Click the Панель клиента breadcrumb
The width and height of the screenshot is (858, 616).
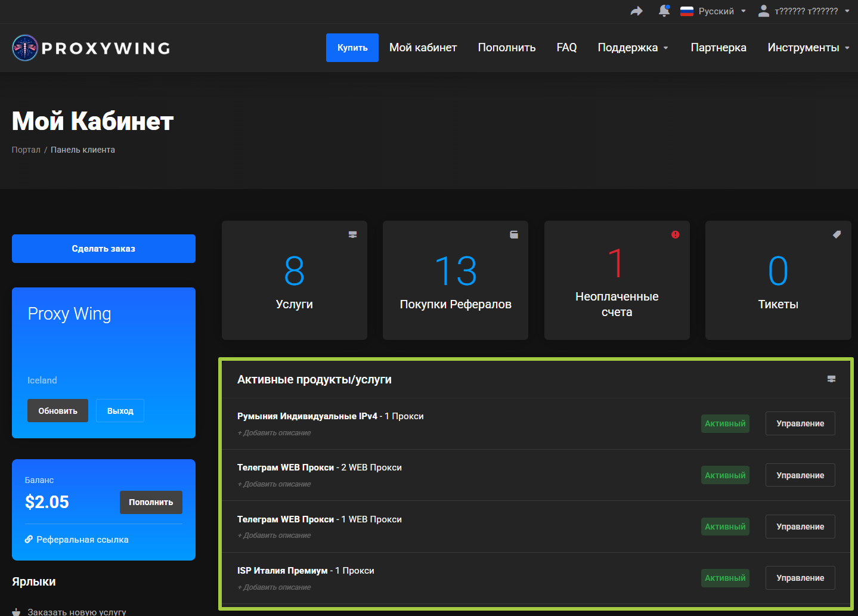[x=83, y=150]
